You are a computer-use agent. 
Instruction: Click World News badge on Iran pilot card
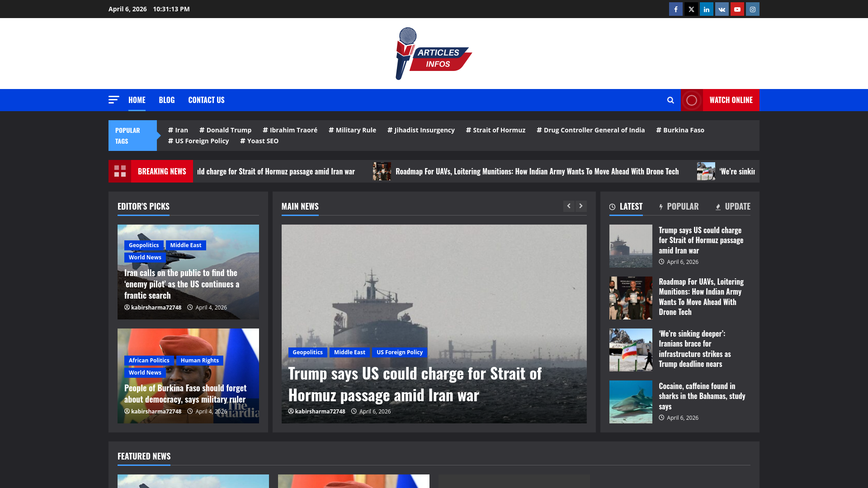(145, 258)
